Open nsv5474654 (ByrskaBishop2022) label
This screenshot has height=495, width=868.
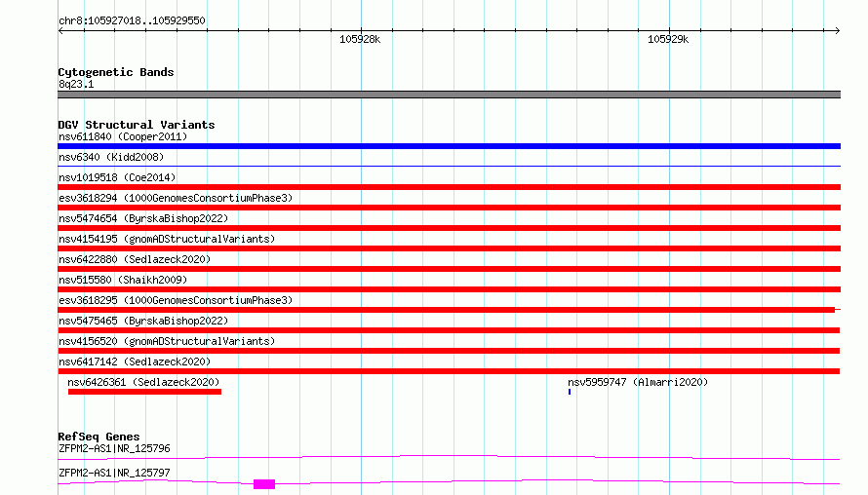[143, 218]
